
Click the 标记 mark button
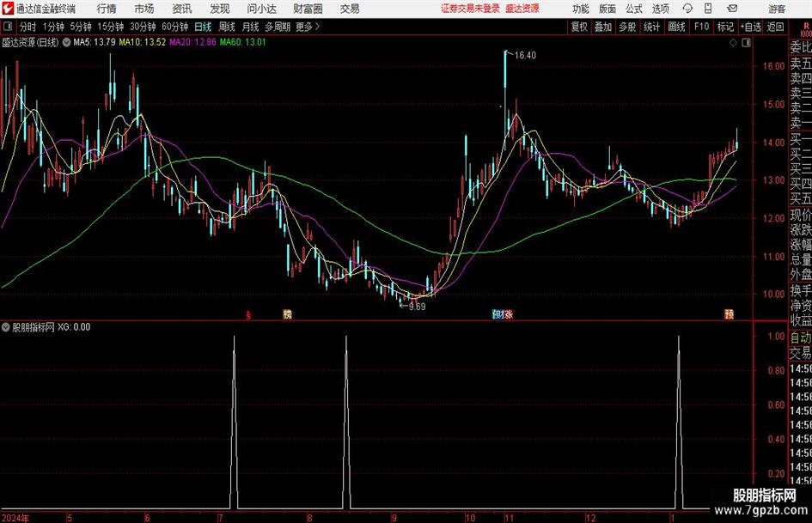[x=725, y=27]
